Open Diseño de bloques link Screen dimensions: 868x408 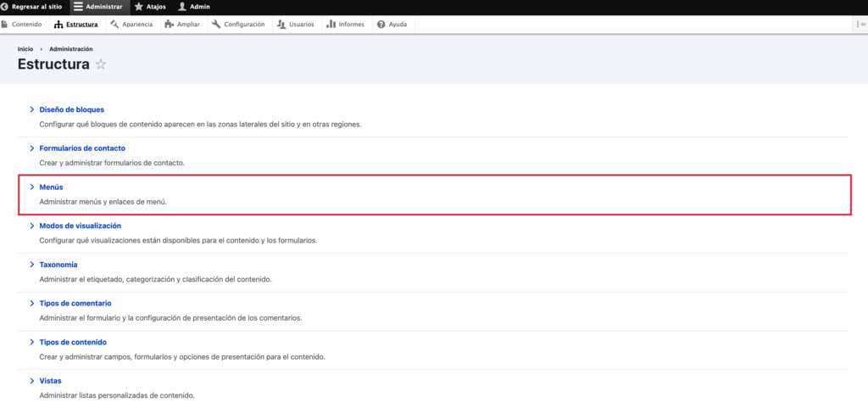(71, 109)
